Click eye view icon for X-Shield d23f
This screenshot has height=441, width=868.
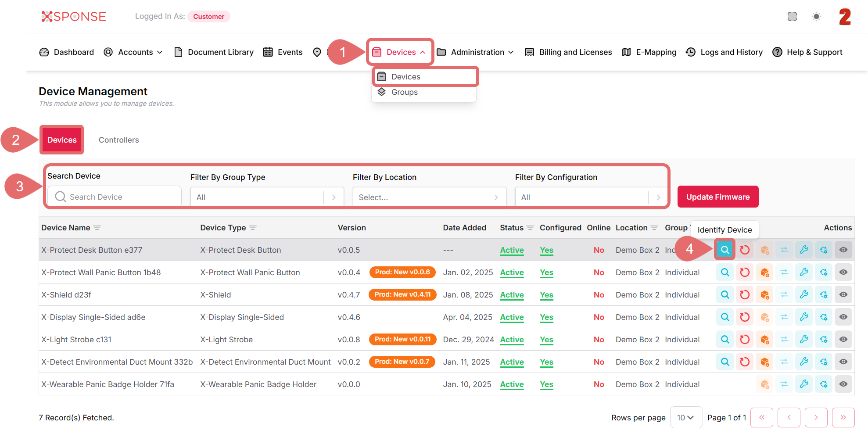click(843, 295)
